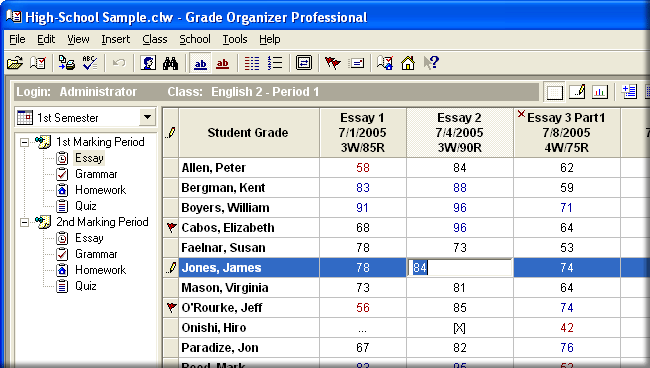
Task: Switch to the bar chart view button
Action: (599, 92)
